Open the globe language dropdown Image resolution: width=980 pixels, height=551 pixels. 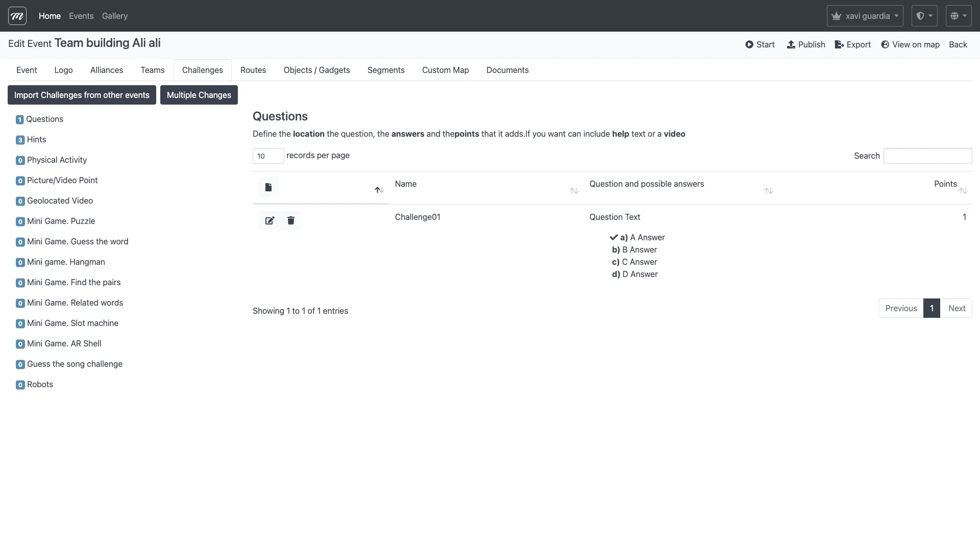coord(958,16)
